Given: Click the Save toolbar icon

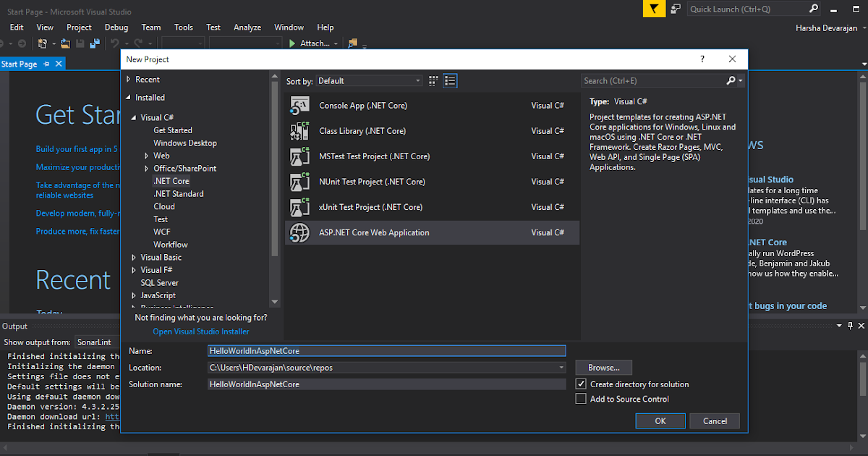Looking at the screenshot, I should (80, 43).
